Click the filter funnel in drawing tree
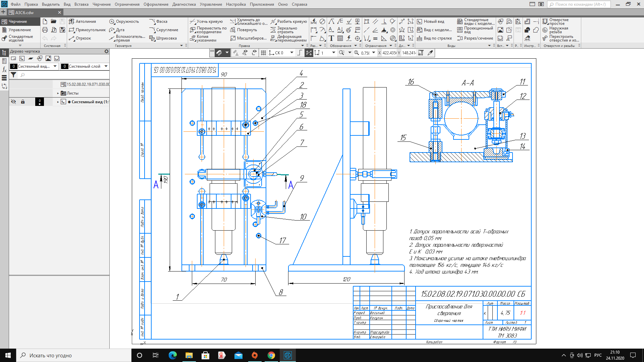The height and width of the screenshot is (362, 644). (x=13, y=75)
